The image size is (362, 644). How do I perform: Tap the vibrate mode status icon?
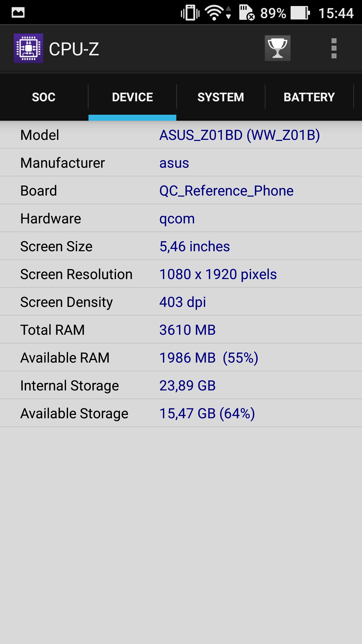click(190, 13)
